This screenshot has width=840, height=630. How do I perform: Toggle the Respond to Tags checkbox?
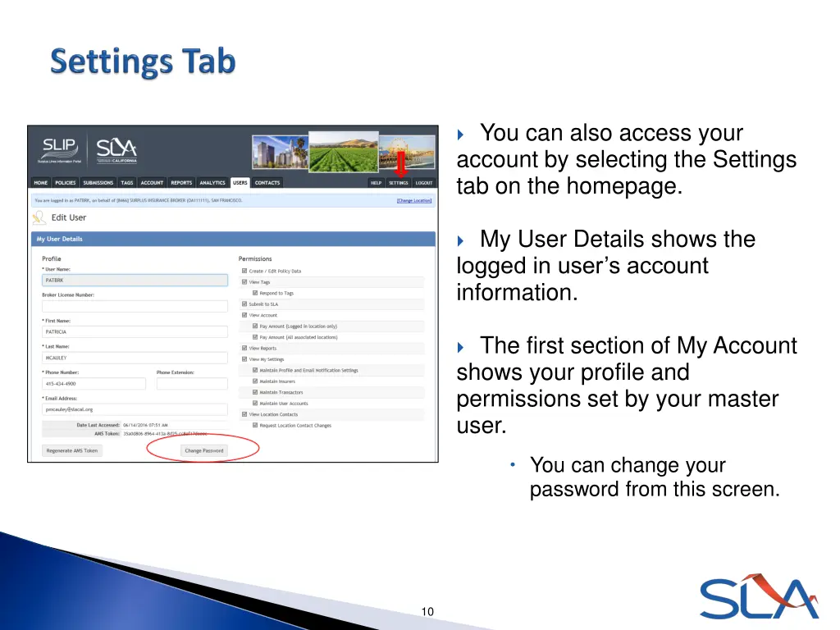(x=255, y=293)
